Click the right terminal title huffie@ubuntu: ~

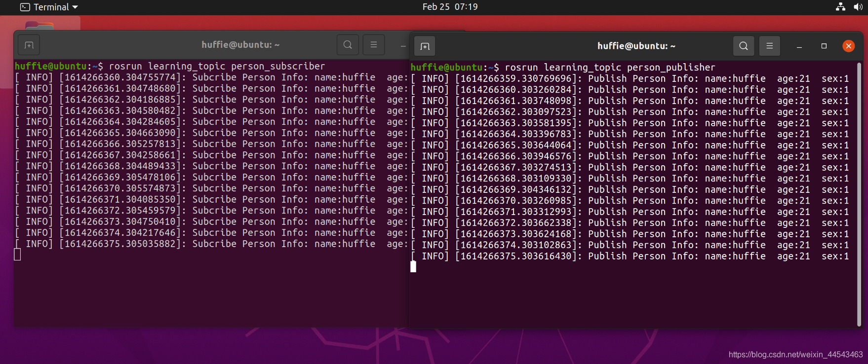(x=636, y=46)
